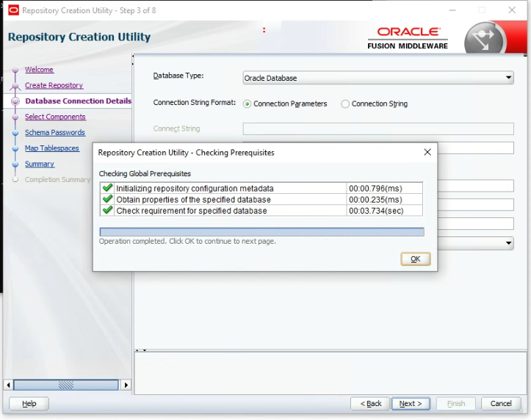Click 'Check requirement for specified database' text
The image size is (531, 420).
(x=192, y=211)
